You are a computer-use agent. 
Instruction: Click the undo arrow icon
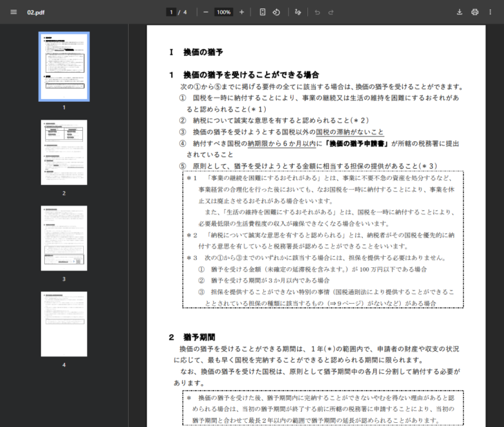317,12
